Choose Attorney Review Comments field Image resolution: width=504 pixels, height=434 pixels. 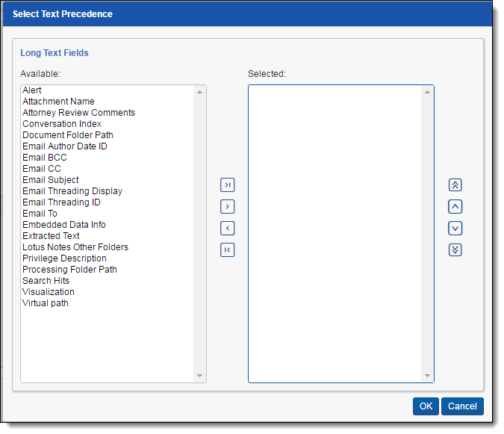click(x=78, y=113)
